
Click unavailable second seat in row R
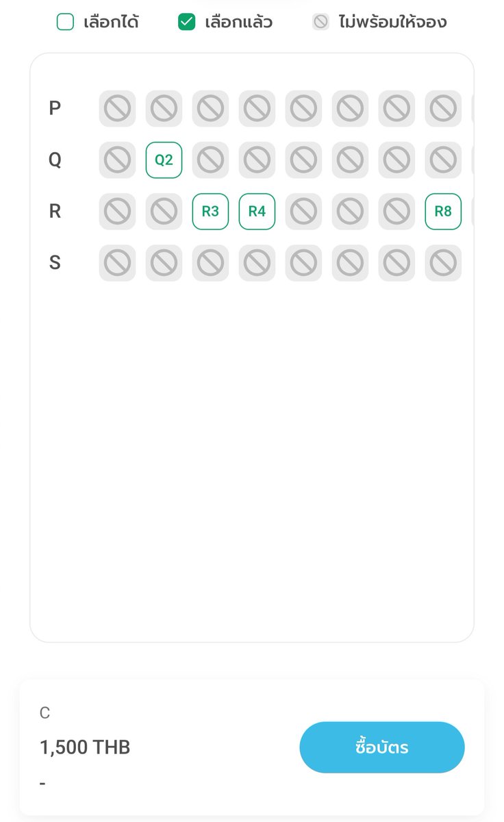coord(164,211)
